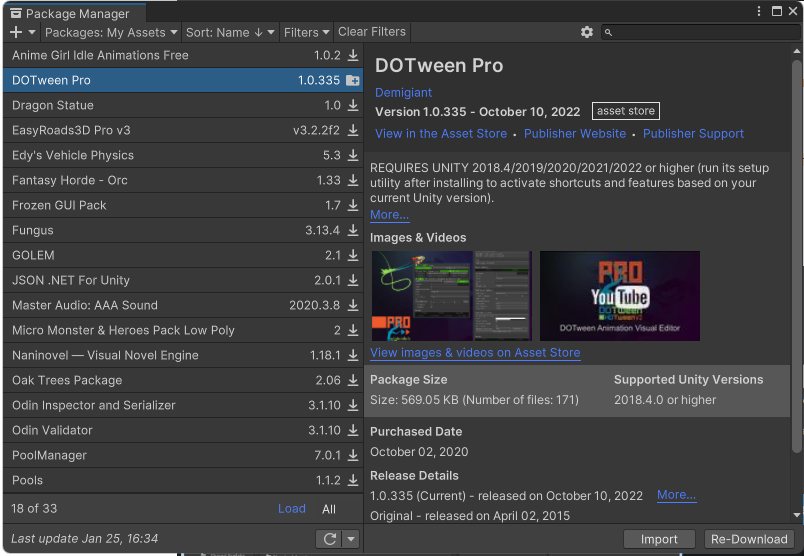Click download icon for Anime Girl Idle Animations

click(x=353, y=55)
